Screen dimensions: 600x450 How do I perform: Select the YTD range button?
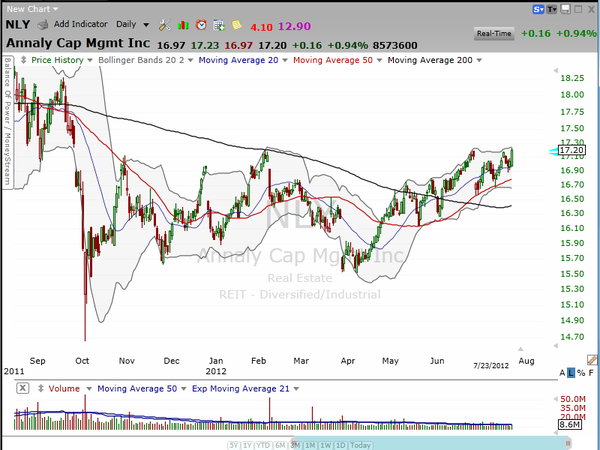coord(263,445)
